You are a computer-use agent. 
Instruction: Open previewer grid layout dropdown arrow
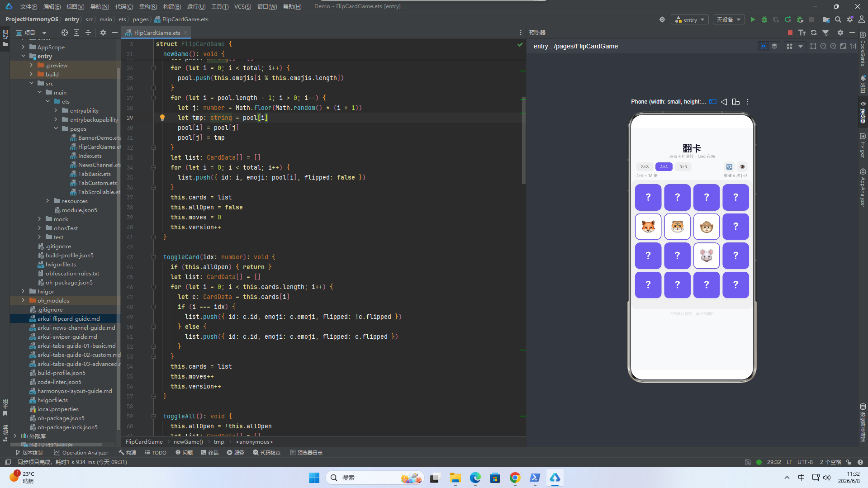coord(801,46)
